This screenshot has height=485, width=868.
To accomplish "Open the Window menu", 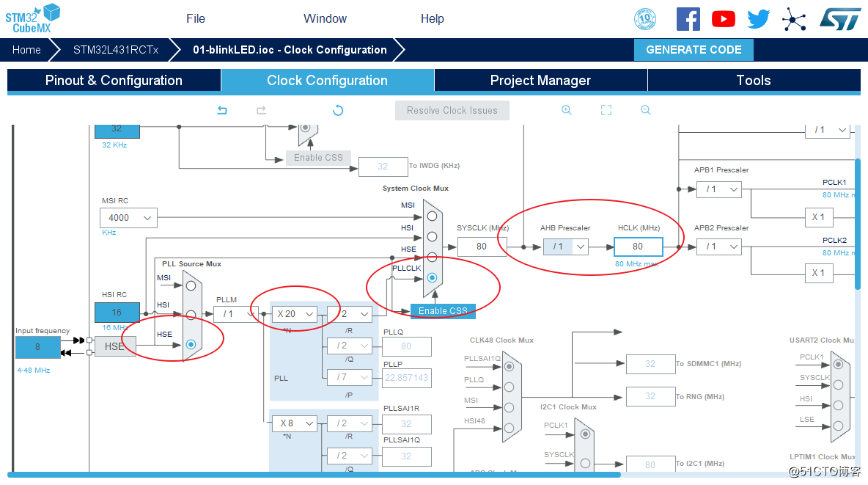I will 325,19.
